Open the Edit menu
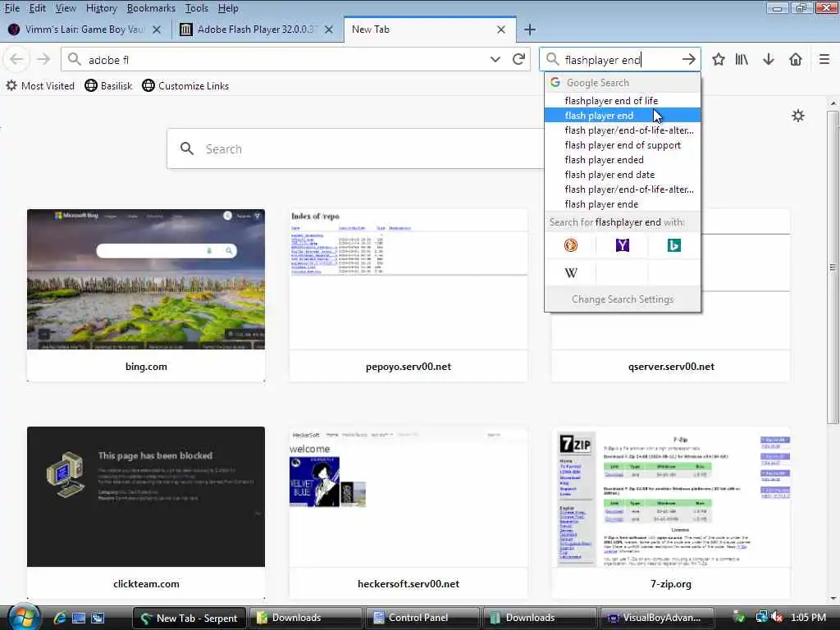 coord(37,8)
